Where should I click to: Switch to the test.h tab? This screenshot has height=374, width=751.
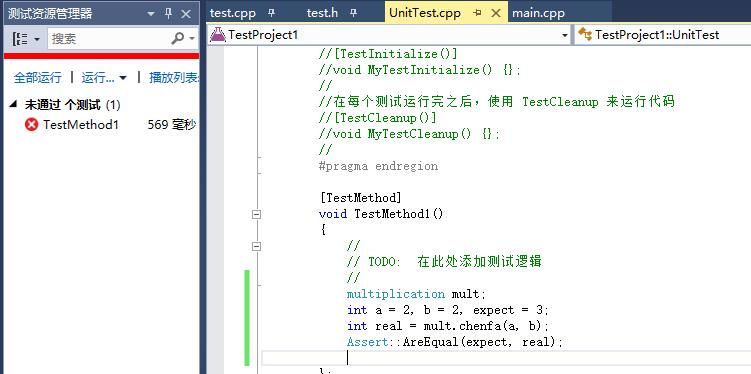coord(322,13)
